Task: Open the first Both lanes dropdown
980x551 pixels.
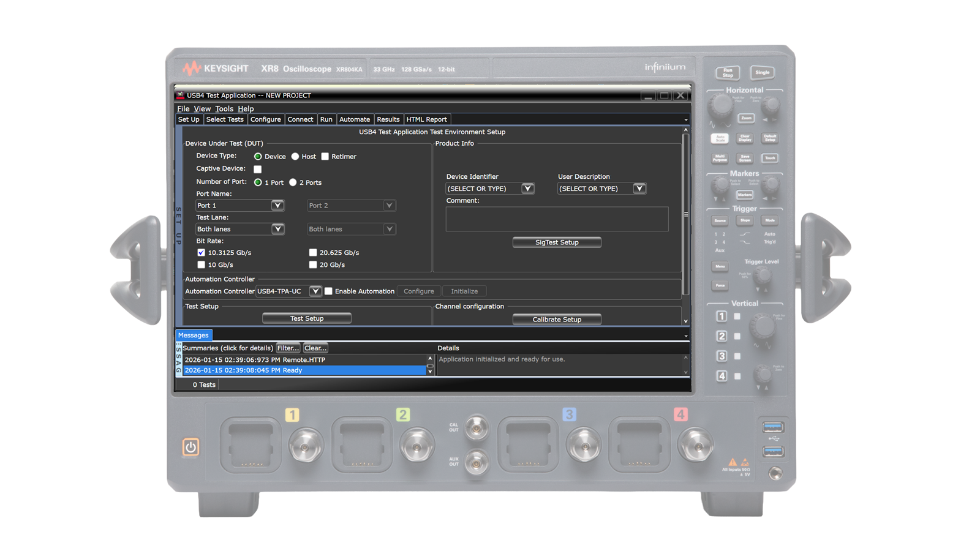Action: [277, 229]
